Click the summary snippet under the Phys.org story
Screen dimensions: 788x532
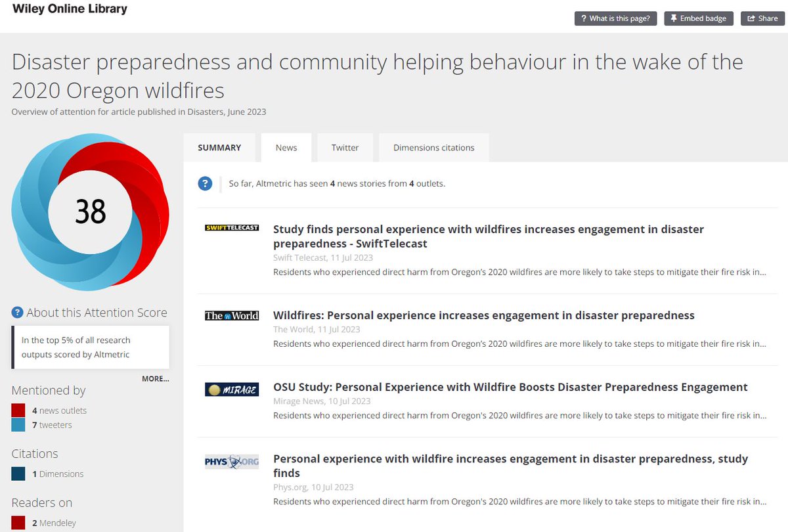click(x=520, y=501)
